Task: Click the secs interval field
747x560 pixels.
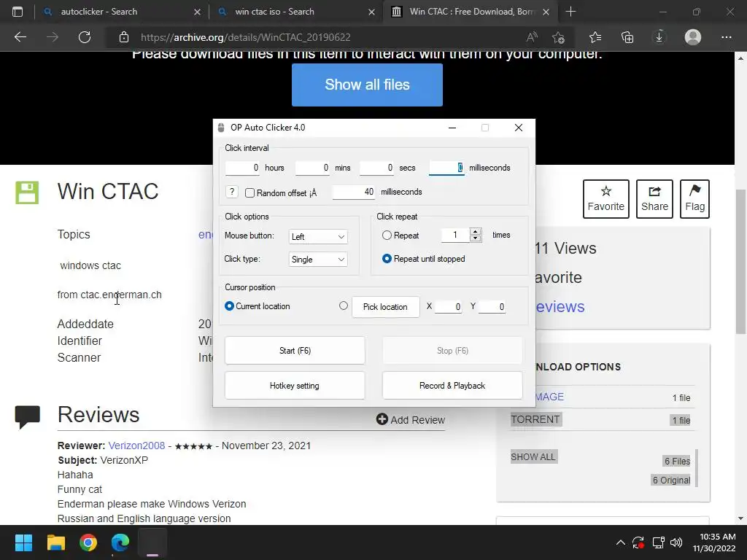Action: pyautogui.click(x=377, y=168)
